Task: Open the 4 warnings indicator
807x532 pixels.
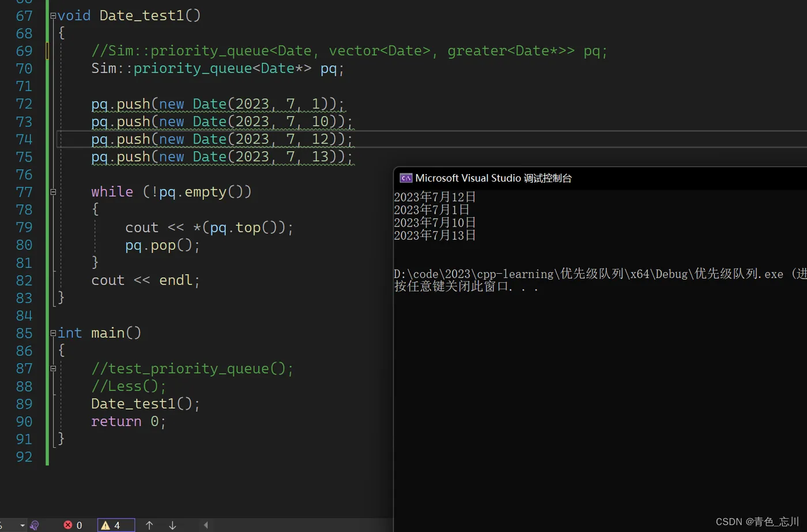Action: [x=115, y=525]
